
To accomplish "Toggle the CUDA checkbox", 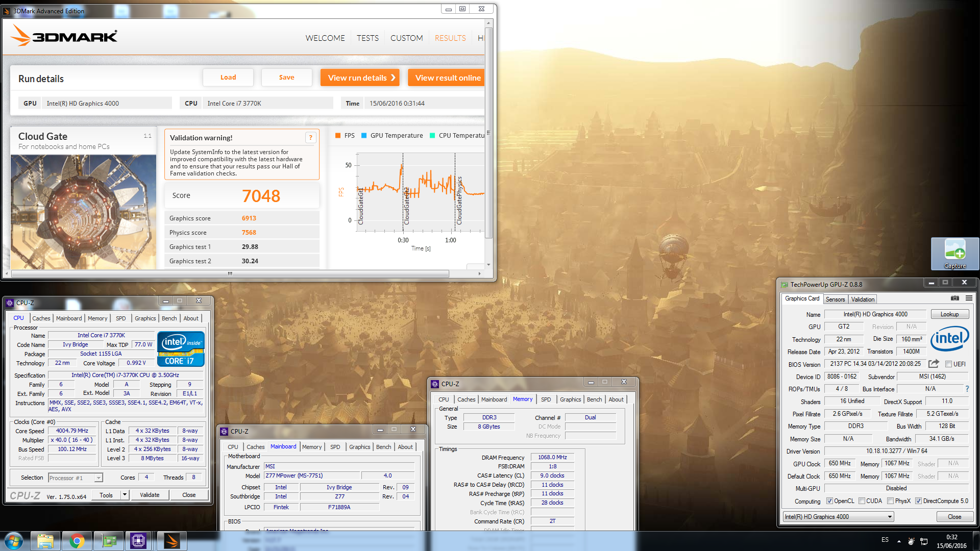I will (862, 501).
